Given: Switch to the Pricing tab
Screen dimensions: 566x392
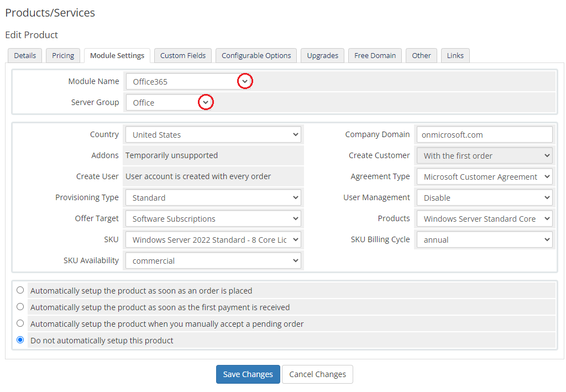Looking at the screenshot, I should tap(63, 55).
